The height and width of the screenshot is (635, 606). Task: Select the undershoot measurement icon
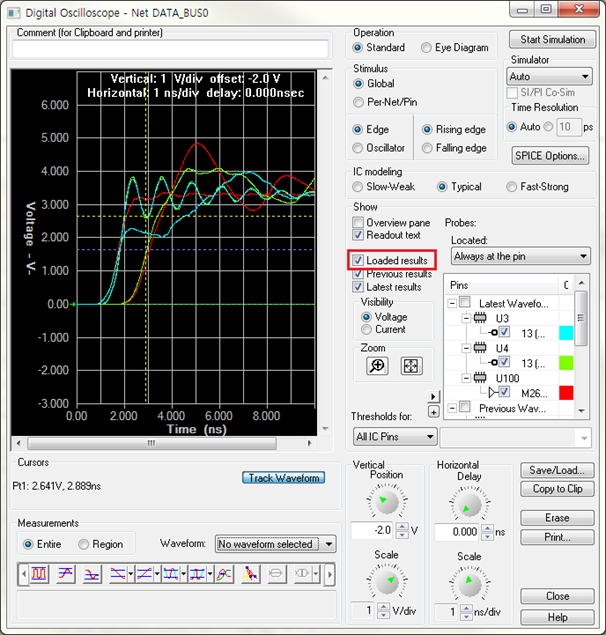click(92, 574)
